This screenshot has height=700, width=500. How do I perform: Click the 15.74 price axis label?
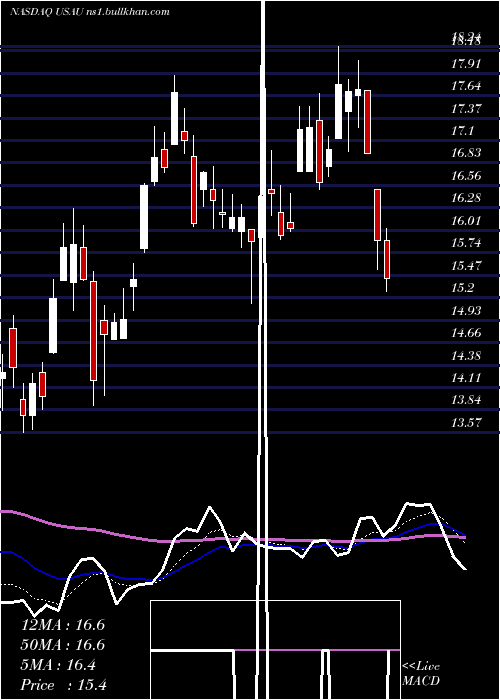466,243
